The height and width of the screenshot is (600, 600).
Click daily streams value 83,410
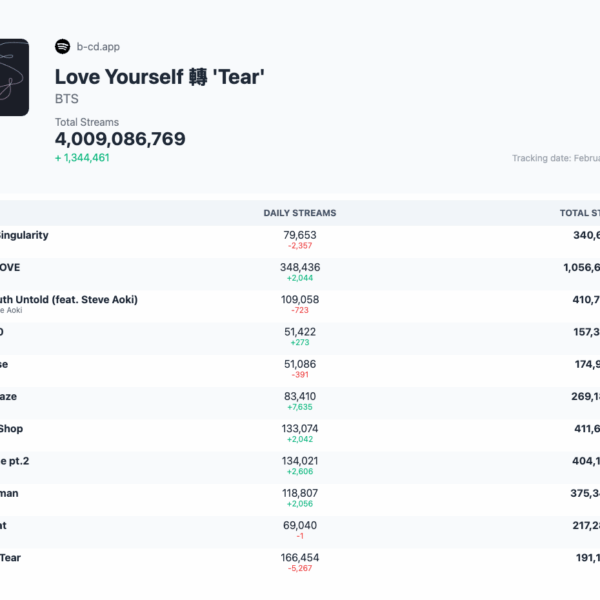[x=300, y=396]
